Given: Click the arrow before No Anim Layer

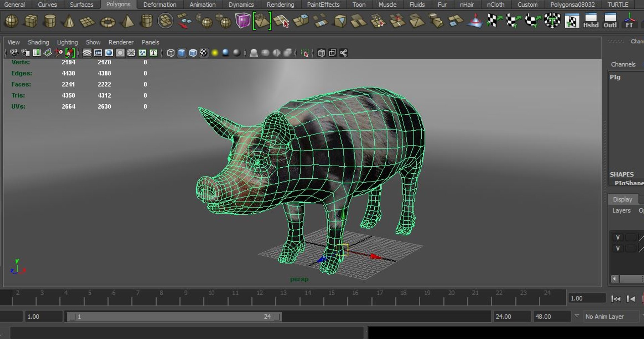Looking at the screenshot, I should pos(577,316).
